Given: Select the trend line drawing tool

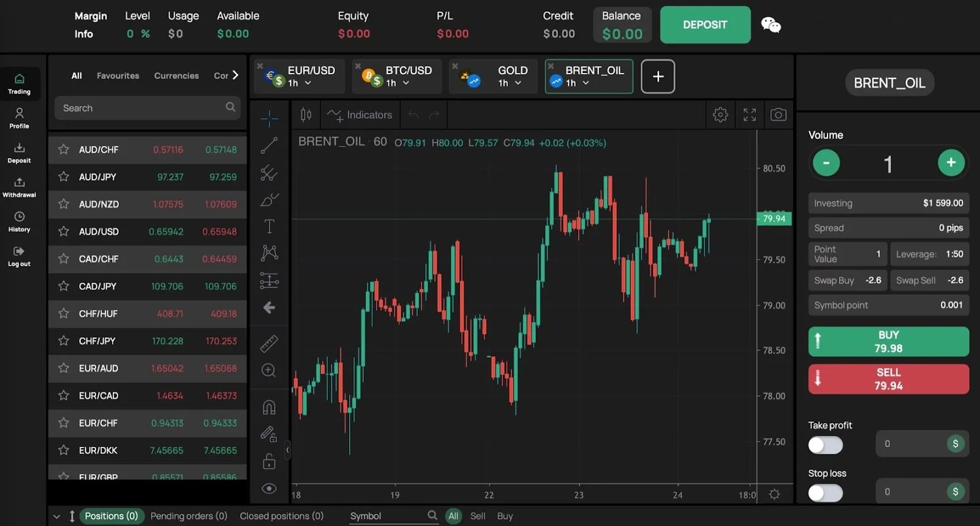Looking at the screenshot, I should [x=269, y=145].
